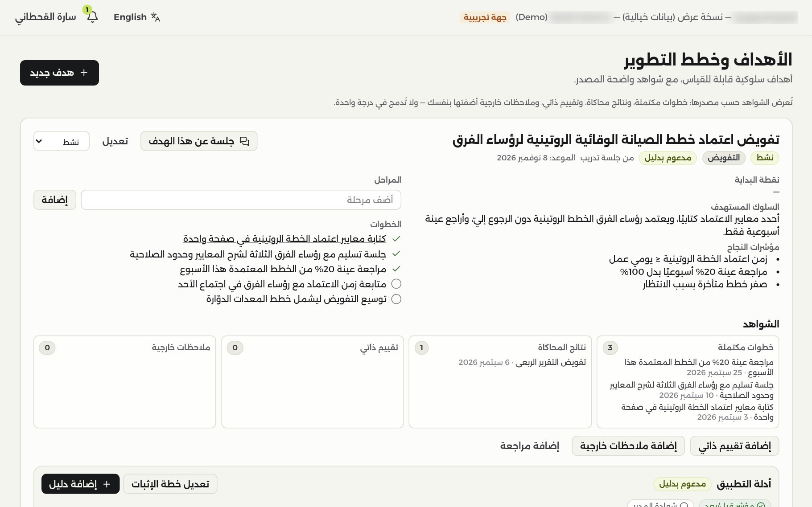812x507 pixels.
Task: Click the 'نتائج المحاكاة' evidence card heading
Action: coord(562,348)
